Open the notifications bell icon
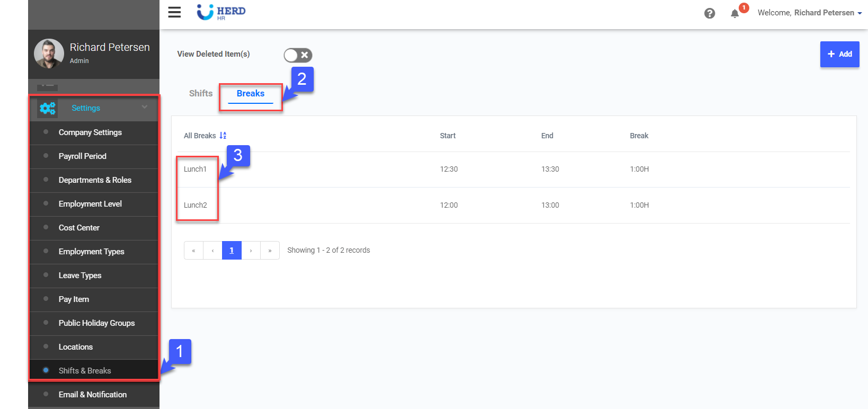The height and width of the screenshot is (409, 868). pyautogui.click(x=734, y=14)
